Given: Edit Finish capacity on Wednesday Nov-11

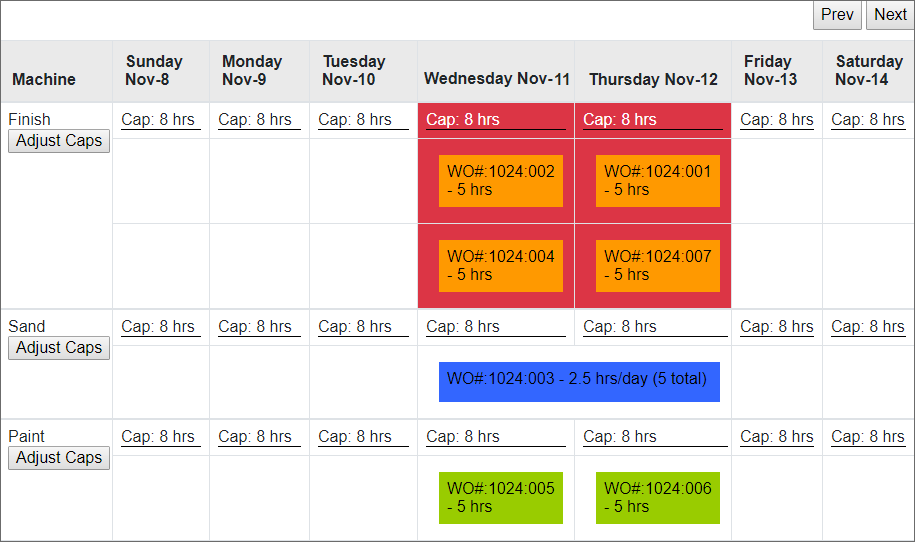Looking at the screenshot, I should coord(496,120).
